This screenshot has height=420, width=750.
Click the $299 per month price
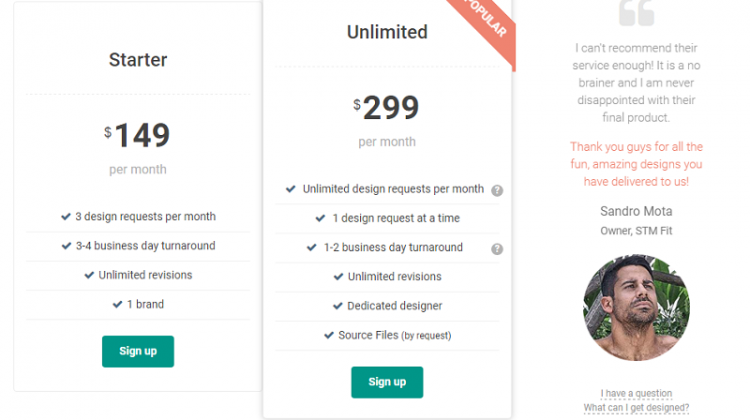(x=386, y=121)
